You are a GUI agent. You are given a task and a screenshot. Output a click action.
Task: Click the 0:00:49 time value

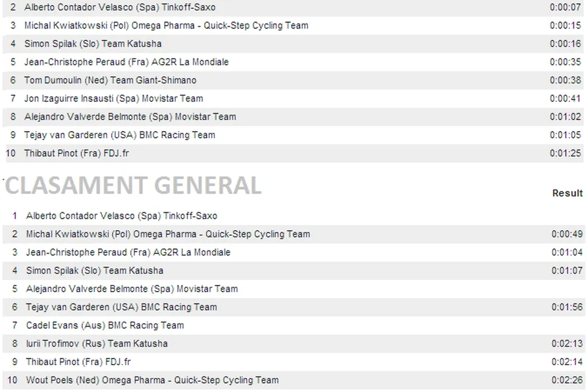coord(567,234)
